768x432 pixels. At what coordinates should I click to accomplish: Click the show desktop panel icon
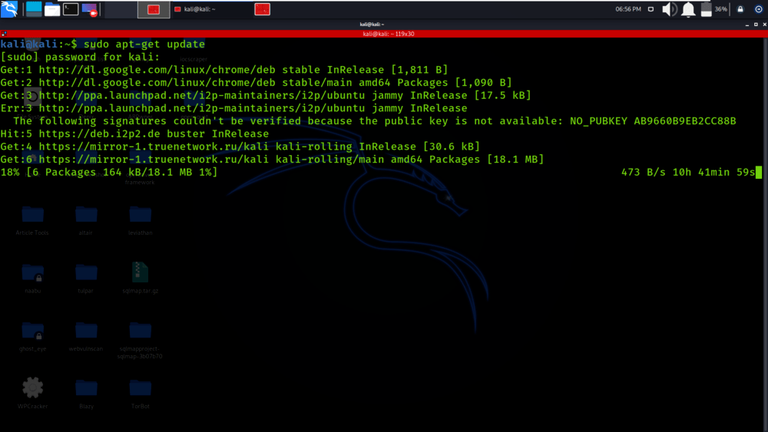34,9
